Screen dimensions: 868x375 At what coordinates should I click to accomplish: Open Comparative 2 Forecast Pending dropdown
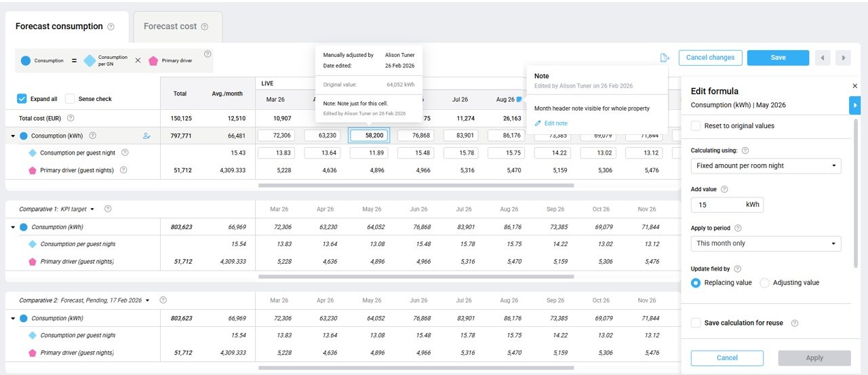click(x=147, y=300)
